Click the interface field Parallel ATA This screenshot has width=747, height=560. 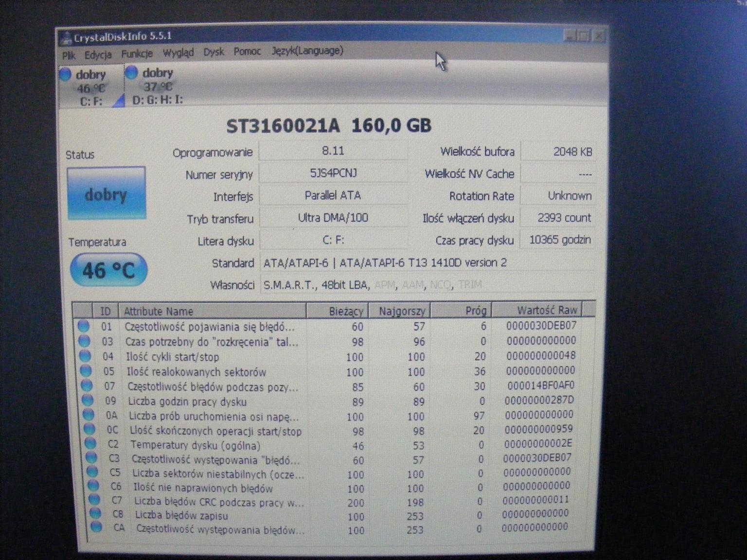coord(333,195)
